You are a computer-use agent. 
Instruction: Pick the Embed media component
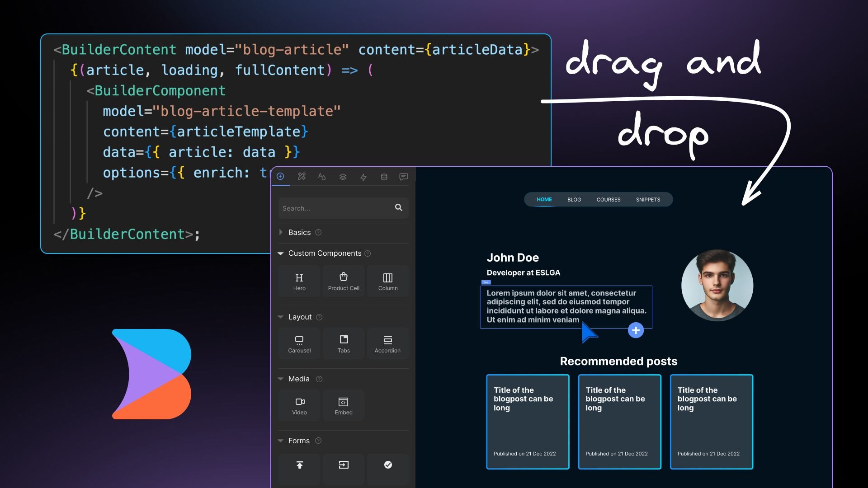[343, 405]
